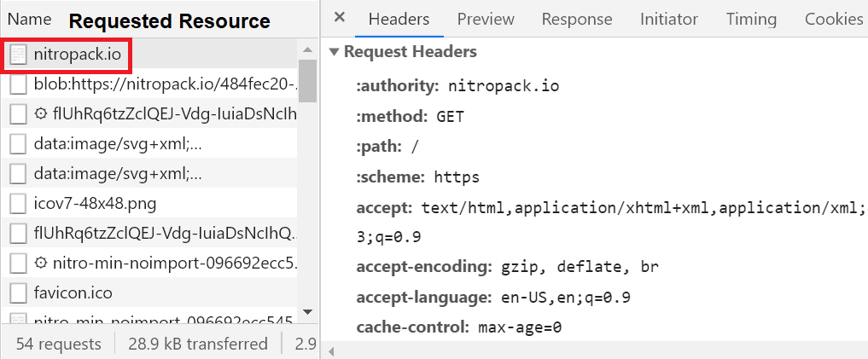Click the 28.9 kB transferred status text
This screenshot has height=359, width=868.
point(198,344)
